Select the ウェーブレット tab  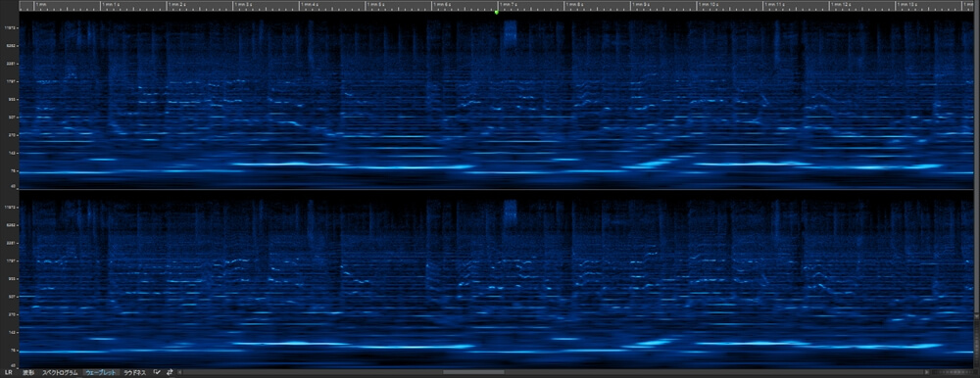(x=101, y=372)
